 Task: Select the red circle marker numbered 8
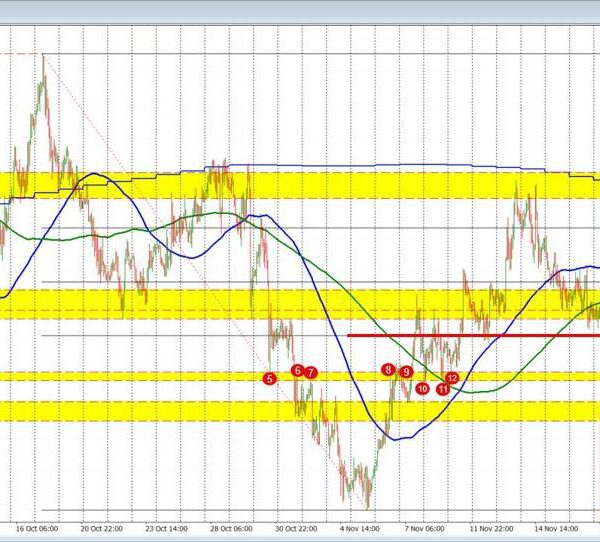pos(388,370)
